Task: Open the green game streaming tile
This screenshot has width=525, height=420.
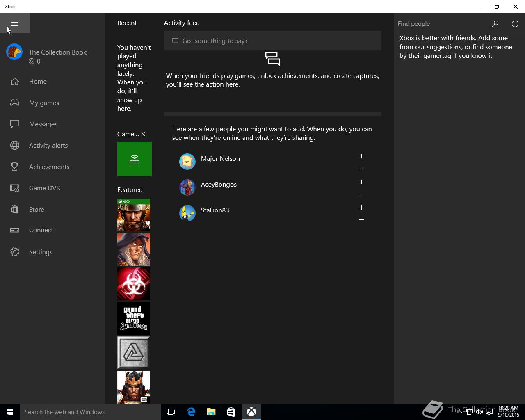Action: click(x=135, y=159)
